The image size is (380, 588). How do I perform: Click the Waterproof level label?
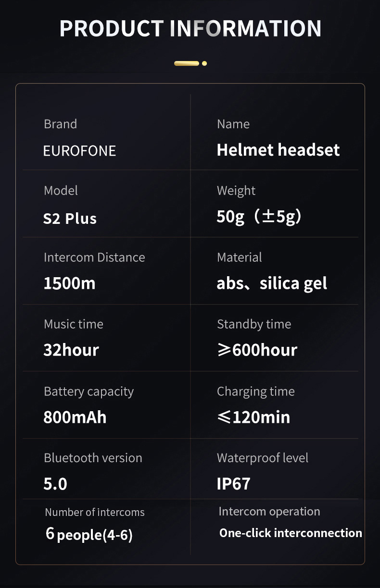pyautogui.click(x=263, y=458)
